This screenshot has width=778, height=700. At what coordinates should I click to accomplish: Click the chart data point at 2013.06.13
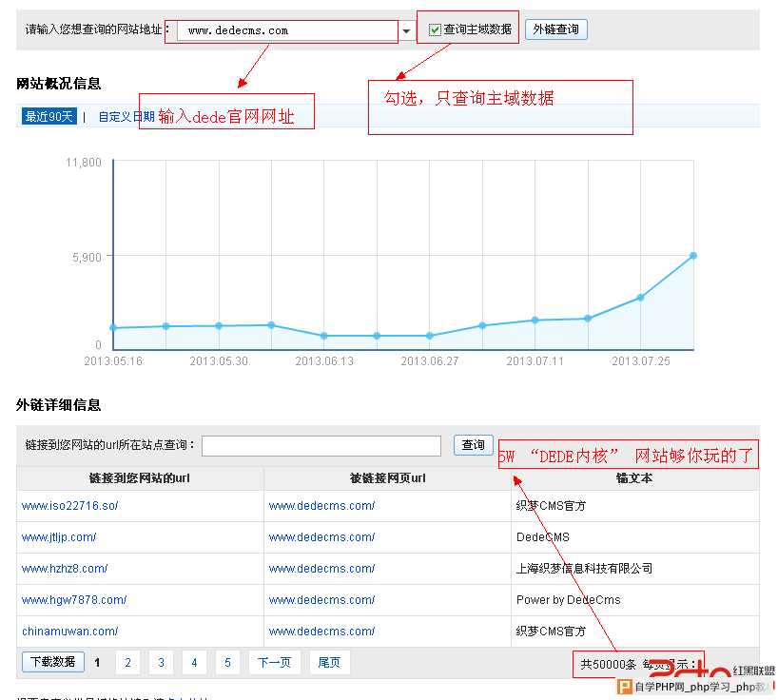point(324,336)
